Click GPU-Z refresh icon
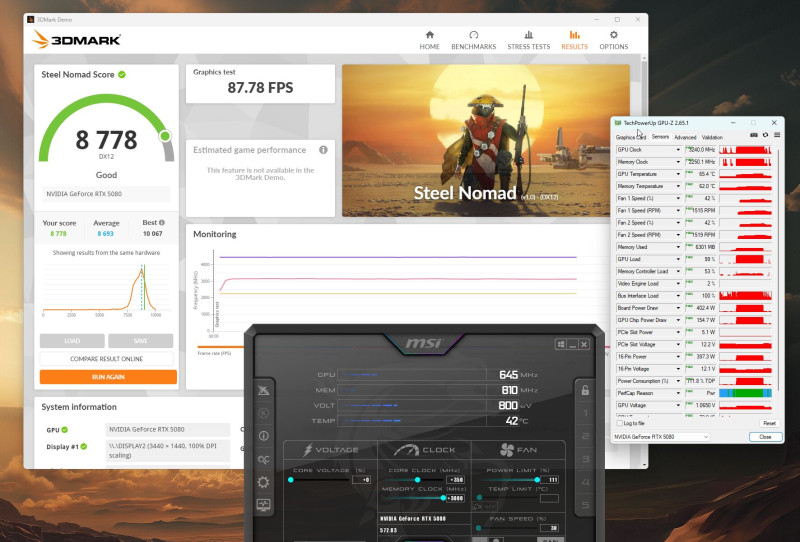The height and width of the screenshot is (542, 800). (765, 135)
